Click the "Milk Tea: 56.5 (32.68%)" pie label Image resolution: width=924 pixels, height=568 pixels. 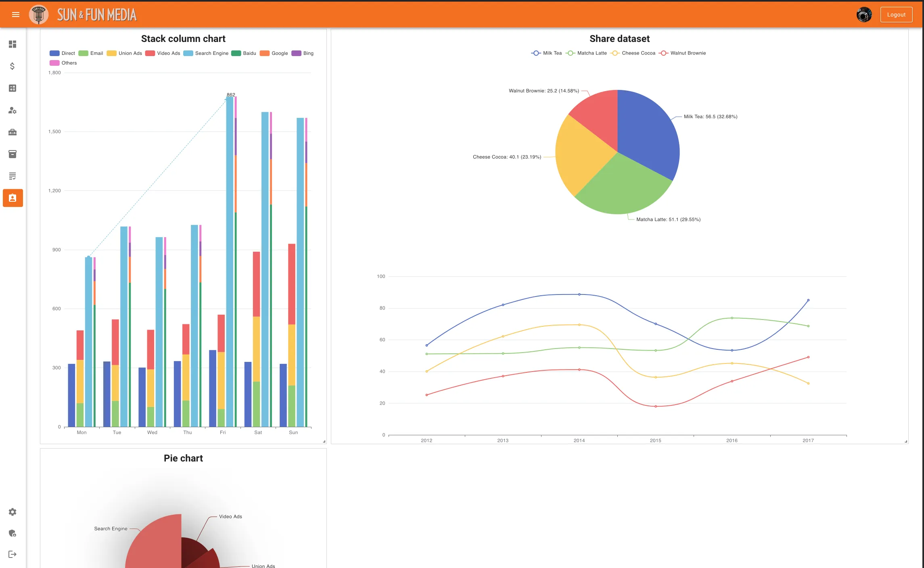(x=711, y=117)
